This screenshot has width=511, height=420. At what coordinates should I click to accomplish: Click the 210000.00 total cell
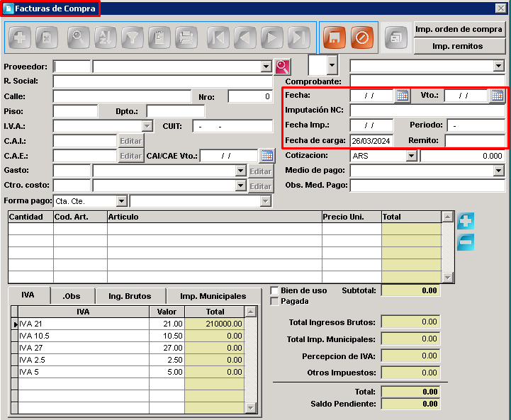tap(215, 324)
